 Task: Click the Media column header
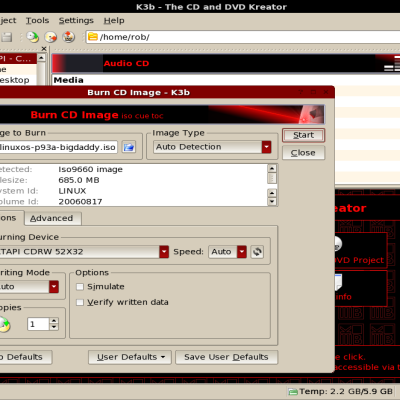(69, 80)
